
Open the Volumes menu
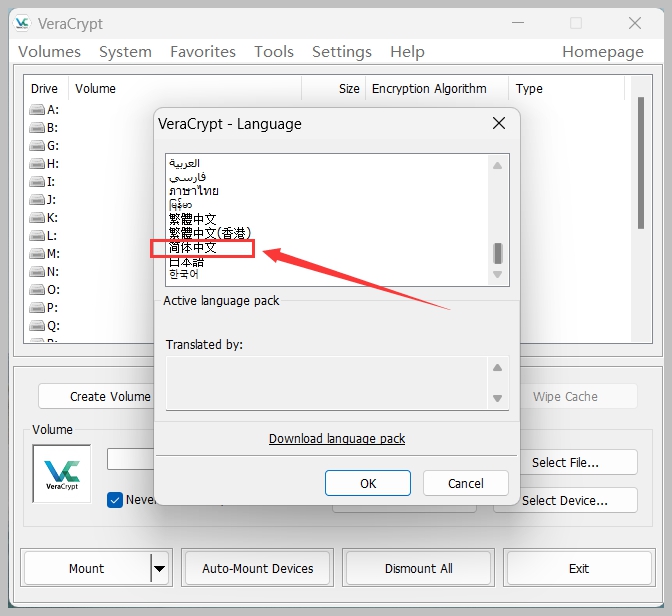49,51
